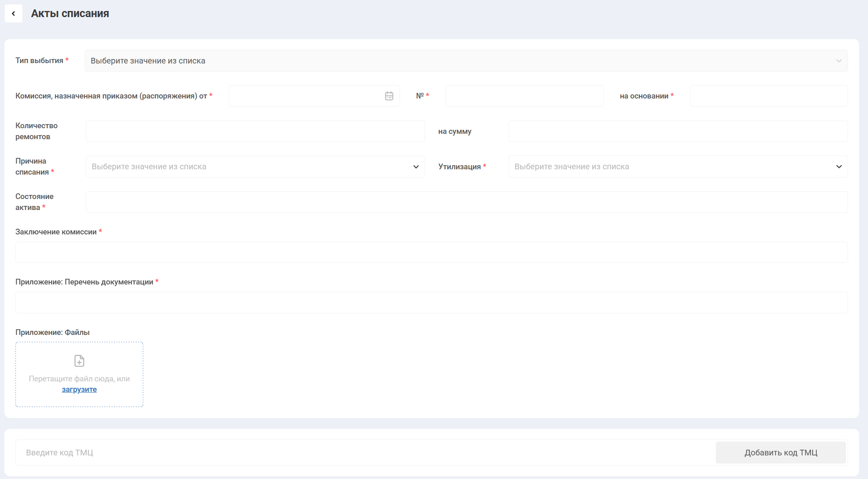The height and width of the screenshot is (479, 868).
Task: Click into the Состояние актива field
Action: tap(466, 202)
